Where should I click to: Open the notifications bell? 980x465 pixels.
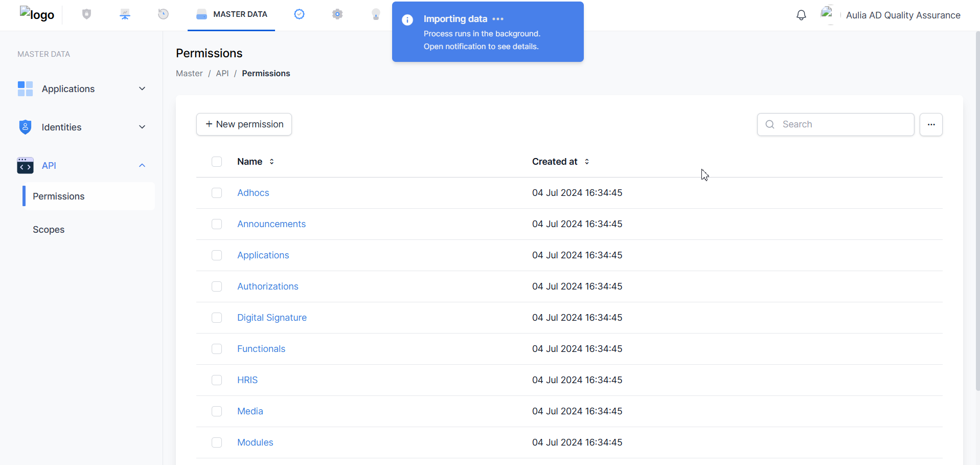click(x=801, y=15)
